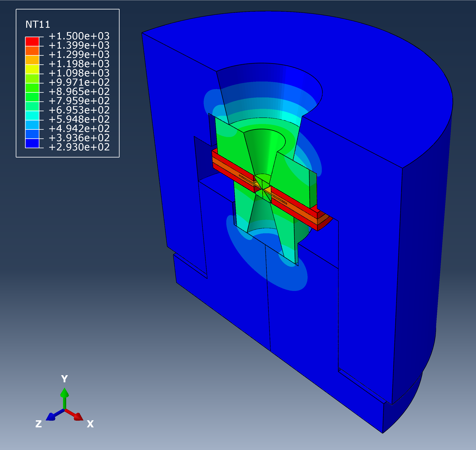Click the yellow legend color band
Image resolution: width=476 pixels, height=450 pixels.
[x=32, y=69]
